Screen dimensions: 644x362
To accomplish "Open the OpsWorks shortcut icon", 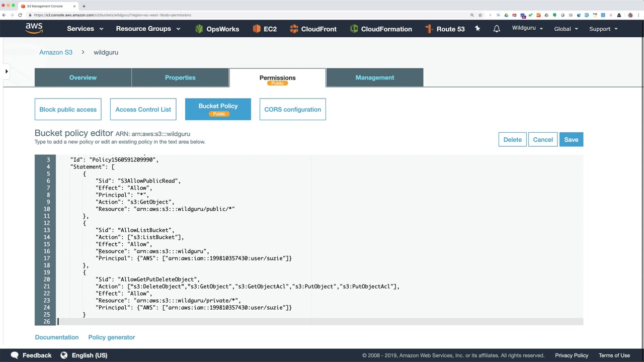I will [x=199, y=29].
